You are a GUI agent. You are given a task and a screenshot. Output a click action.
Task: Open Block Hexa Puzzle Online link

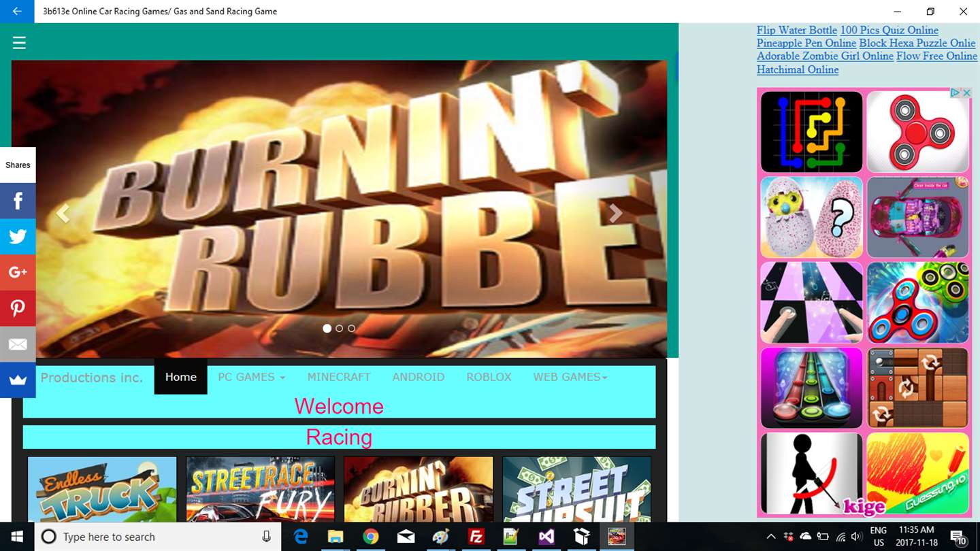click(917, 43)
